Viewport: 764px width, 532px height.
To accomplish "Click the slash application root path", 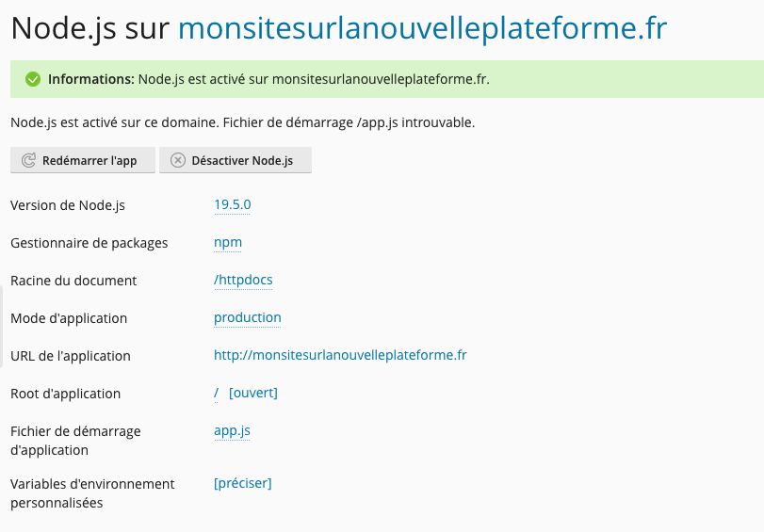I will click(217, 393).
